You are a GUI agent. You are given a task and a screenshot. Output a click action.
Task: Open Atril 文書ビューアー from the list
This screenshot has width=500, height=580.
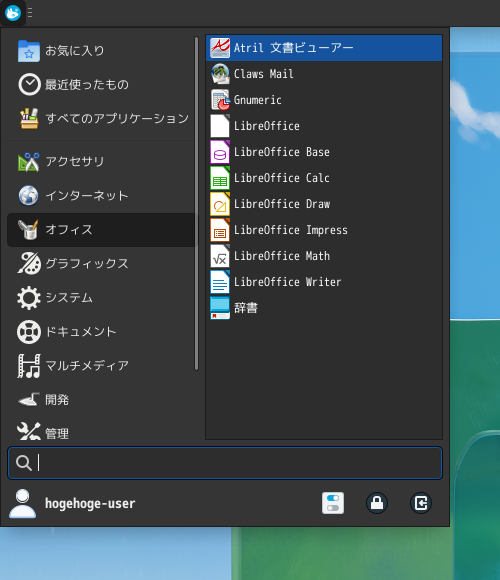(x=324, y=48)
